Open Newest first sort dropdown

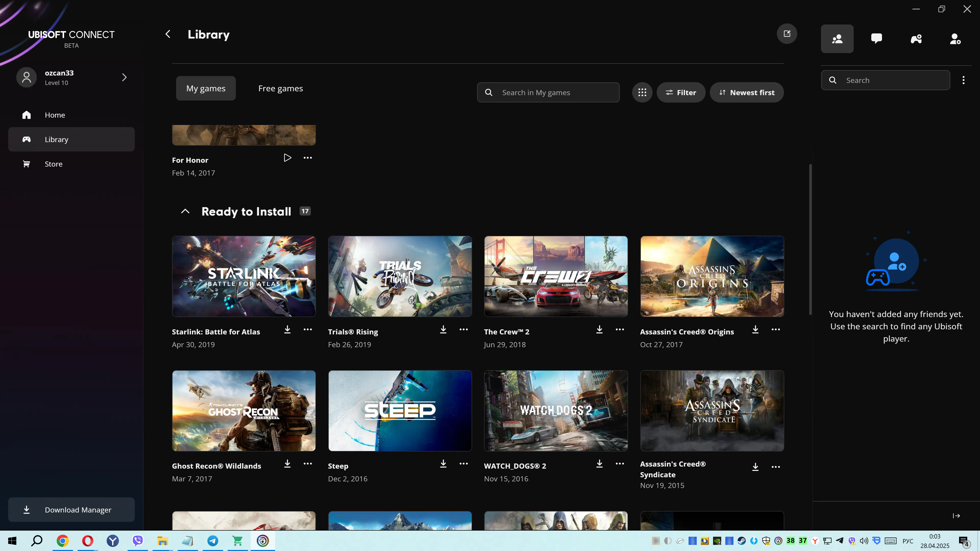[746, 92]
